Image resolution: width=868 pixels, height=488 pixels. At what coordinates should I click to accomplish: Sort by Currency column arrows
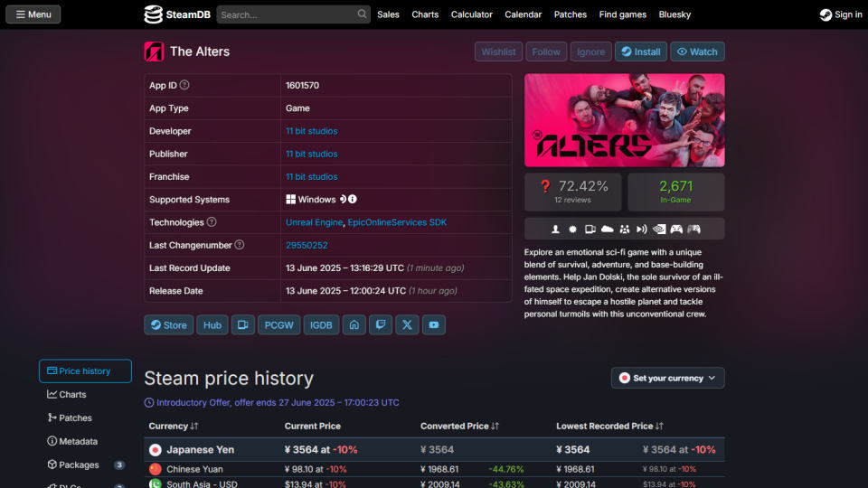click(x=194, y=426)
